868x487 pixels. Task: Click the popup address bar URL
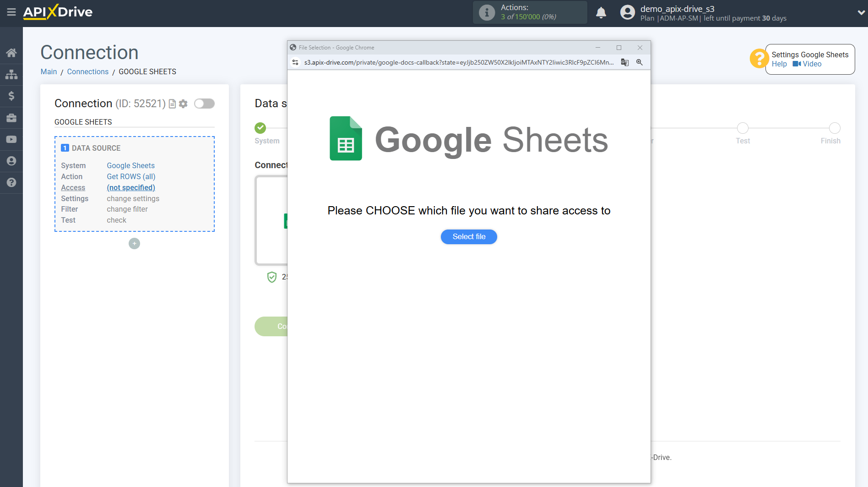(458, 62)
